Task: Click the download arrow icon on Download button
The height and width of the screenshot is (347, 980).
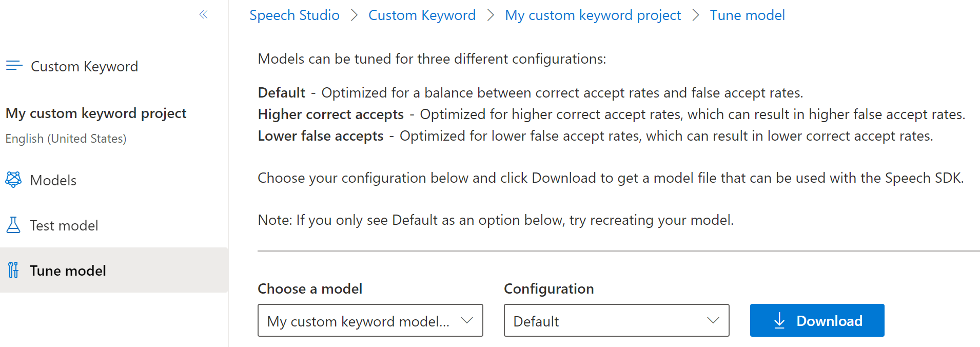Action: click(780, 320)
